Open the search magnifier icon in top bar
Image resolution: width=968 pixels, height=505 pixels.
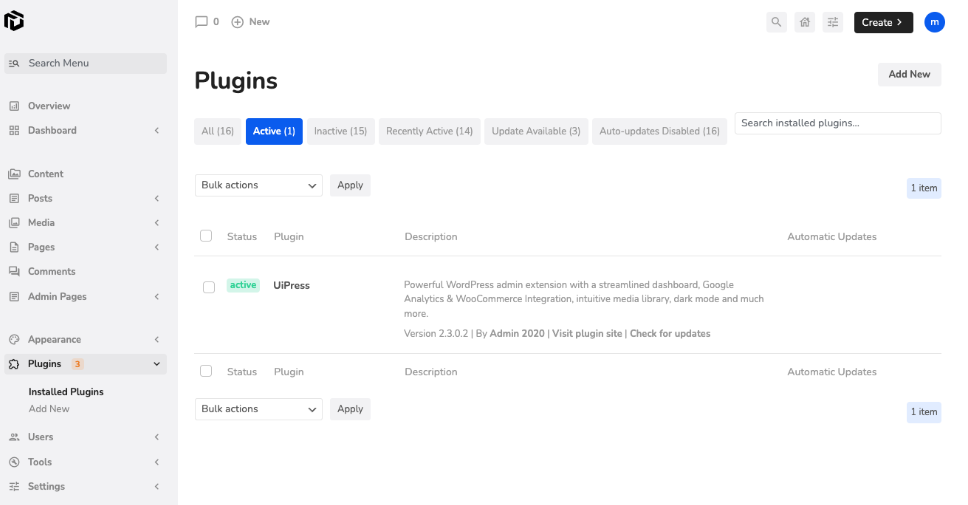click(x=776, y=22)
